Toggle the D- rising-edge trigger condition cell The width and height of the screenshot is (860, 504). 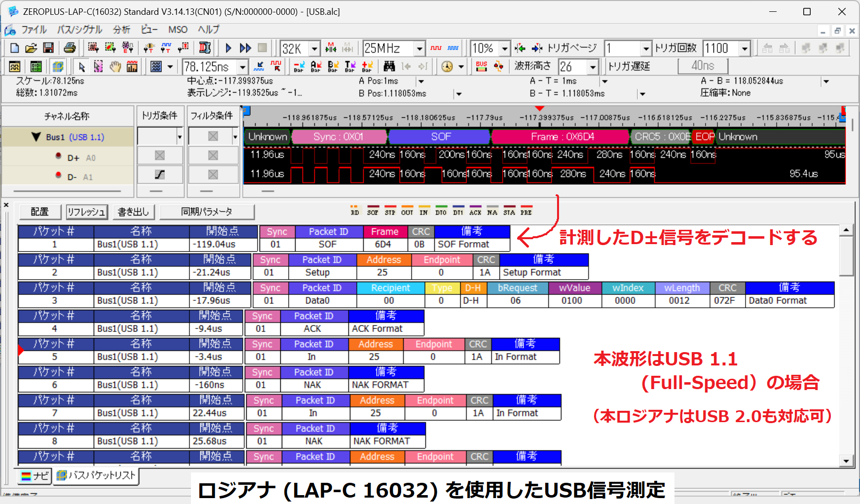point(160,175)
